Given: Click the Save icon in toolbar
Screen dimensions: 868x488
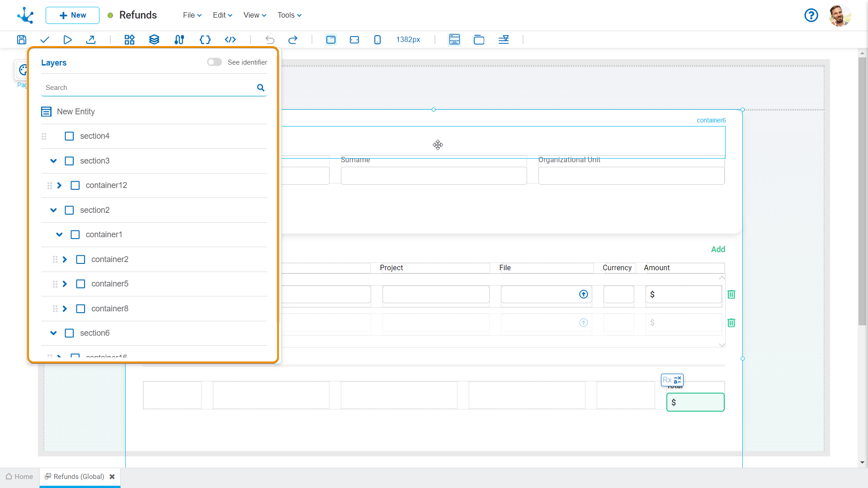Looking at the screenshot, I should 21,40.
